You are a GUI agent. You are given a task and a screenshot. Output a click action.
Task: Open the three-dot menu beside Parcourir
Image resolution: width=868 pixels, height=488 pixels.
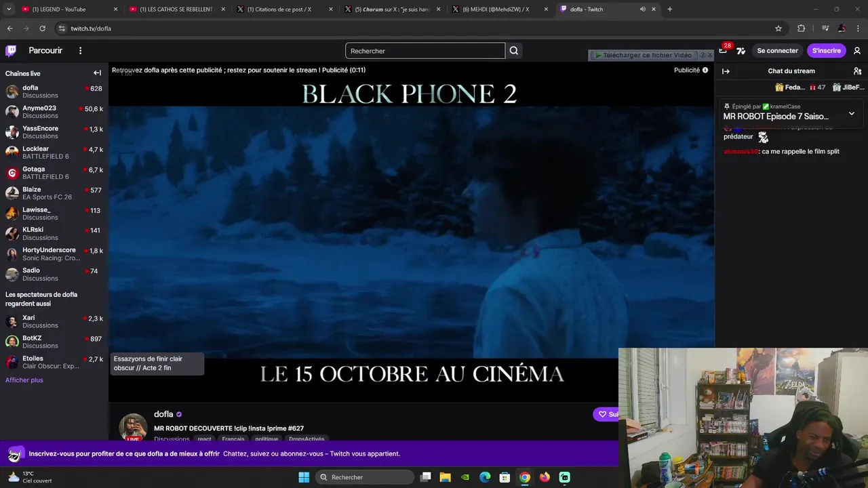(x=80, y=51)
